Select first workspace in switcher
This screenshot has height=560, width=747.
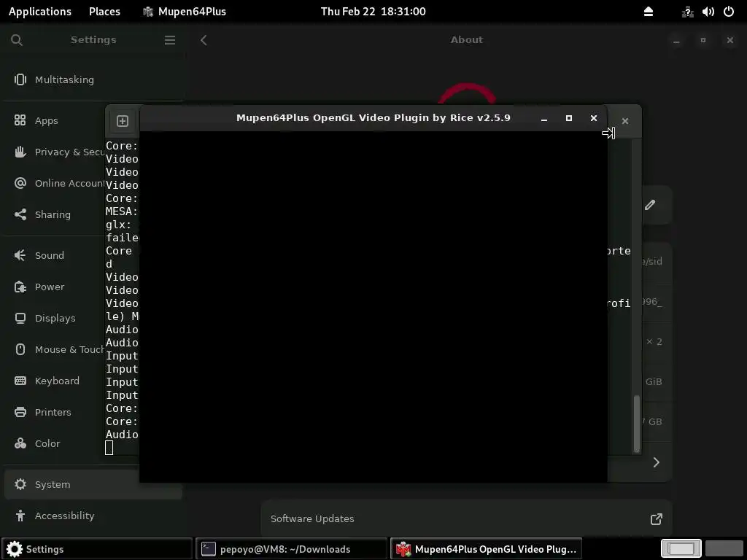click(x=681, y=549)
